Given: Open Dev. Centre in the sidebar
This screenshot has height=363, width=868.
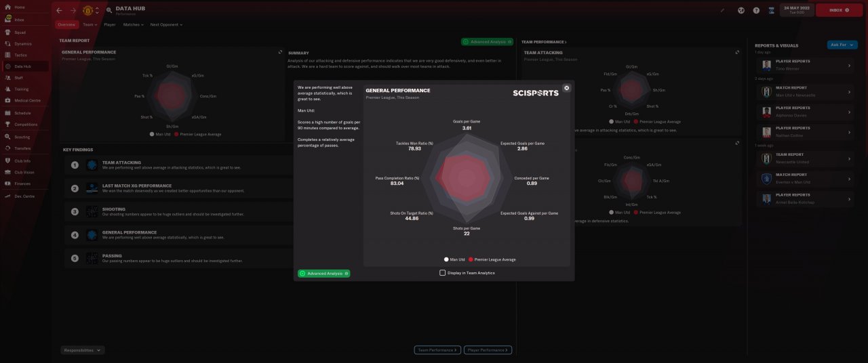Looking at the screenshot, I should click(25, 196).
